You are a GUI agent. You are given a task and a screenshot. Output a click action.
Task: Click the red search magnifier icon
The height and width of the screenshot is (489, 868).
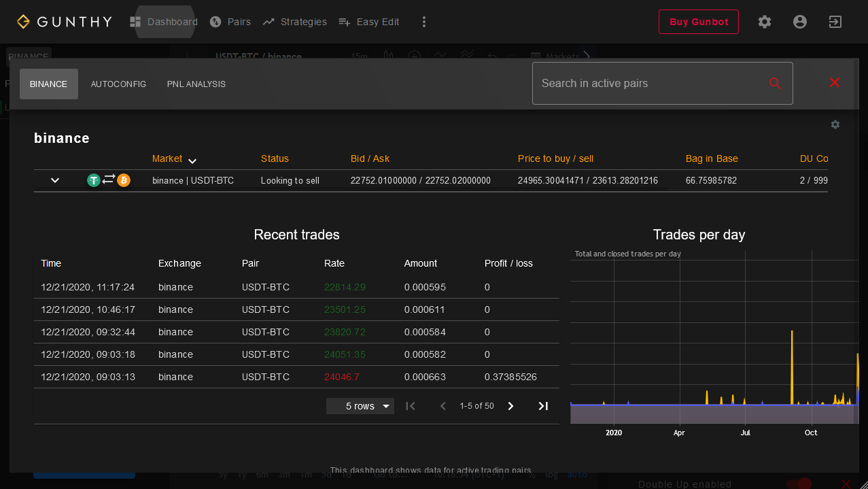775,84
